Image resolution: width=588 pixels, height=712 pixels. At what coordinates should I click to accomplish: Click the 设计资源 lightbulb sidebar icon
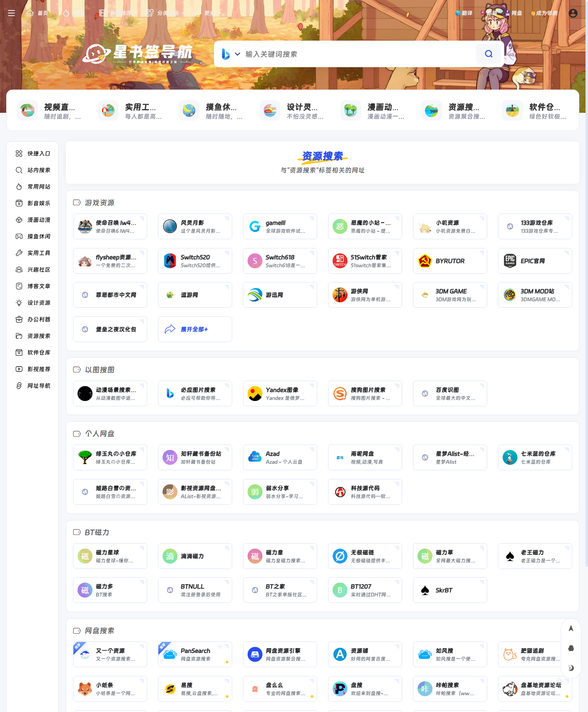(19, 303)
